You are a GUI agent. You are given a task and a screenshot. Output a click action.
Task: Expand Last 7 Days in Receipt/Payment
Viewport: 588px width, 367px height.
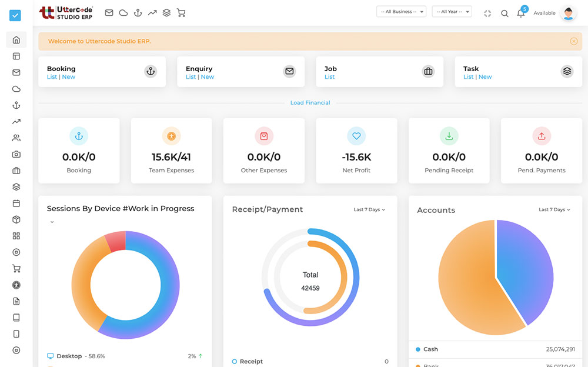pyautogui.click(x=369, y=210)
